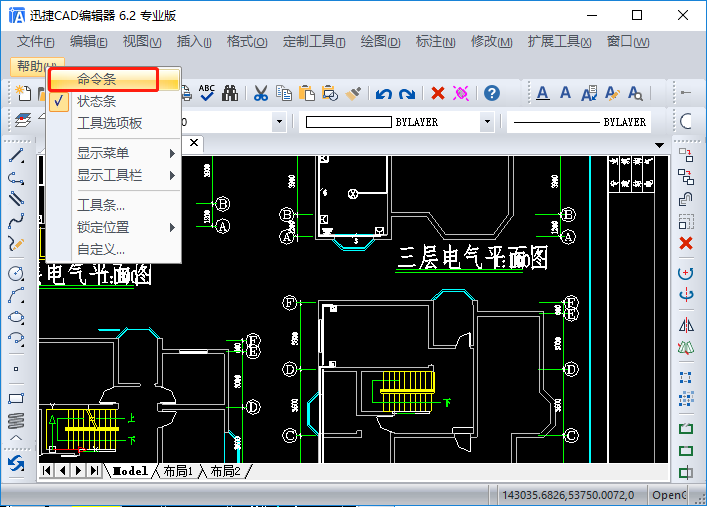The image size is (707, 507).
Task: Open the Layers manager icon
Action: pos(23,120)
